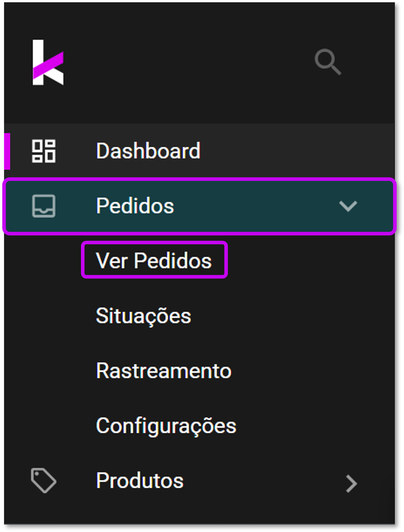This screenshot has width=404, height=532.
Task: Click the Dashboard icon in the sidebar
Action: tap(44, 151)
